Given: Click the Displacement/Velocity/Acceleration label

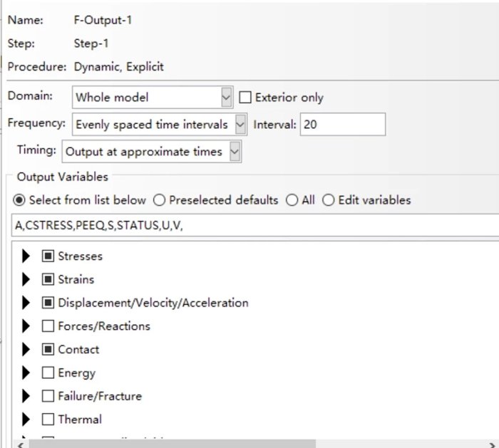Looking at the screenshot, I should 153,303.
